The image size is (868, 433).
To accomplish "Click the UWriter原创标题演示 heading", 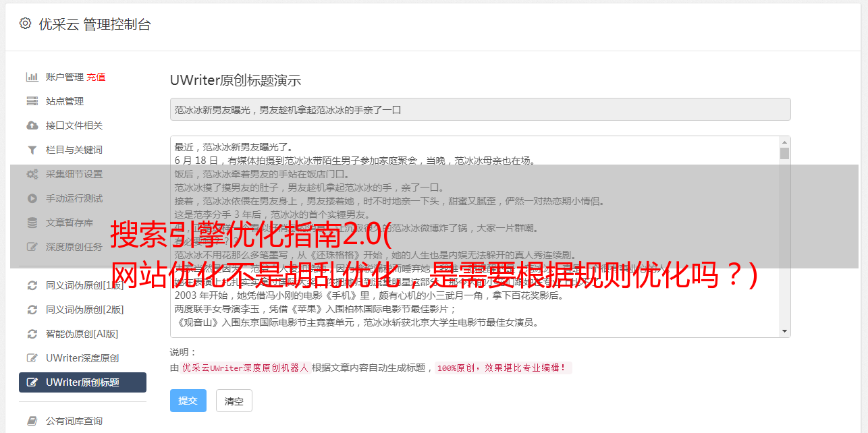I will point(236,80).
